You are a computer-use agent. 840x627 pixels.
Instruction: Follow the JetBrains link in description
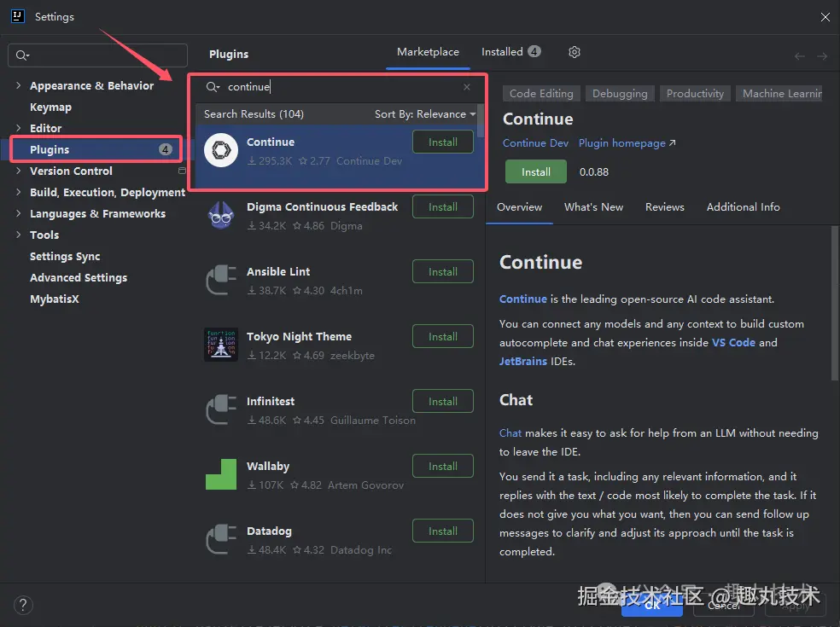click(522, 362)
